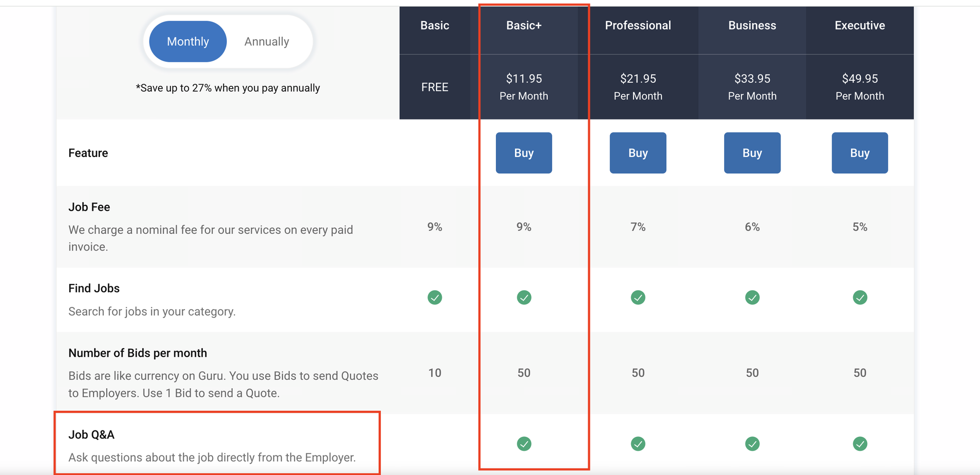Click the Job Fee row title

89,207
